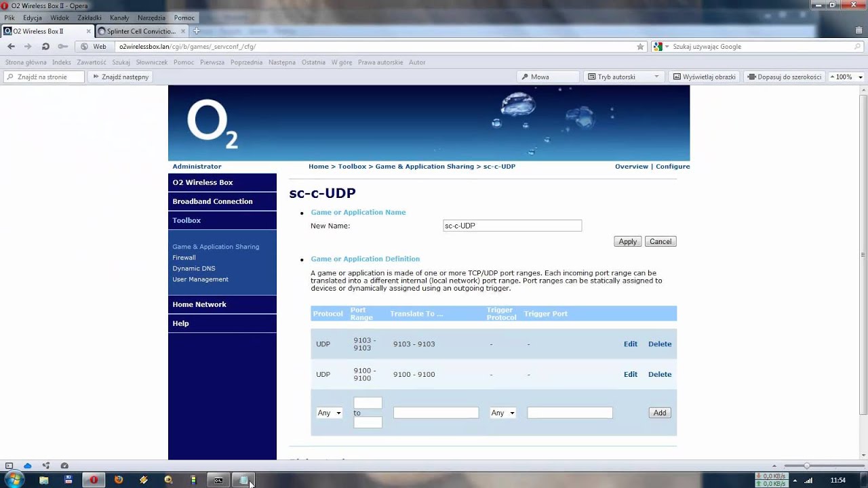Open Broadband Connection section
Screen dimensions: 868x488
(x=222, y=201)
